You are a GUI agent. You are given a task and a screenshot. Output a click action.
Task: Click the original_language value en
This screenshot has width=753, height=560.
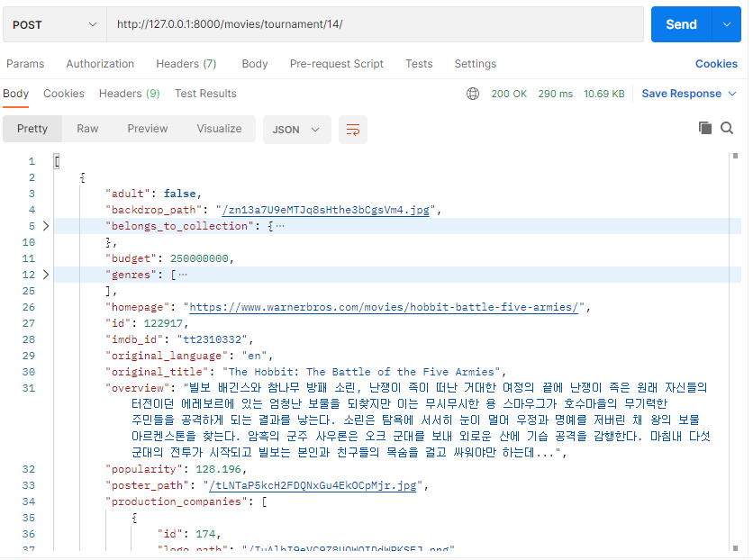pyautogui.click(x=254, y=356)
